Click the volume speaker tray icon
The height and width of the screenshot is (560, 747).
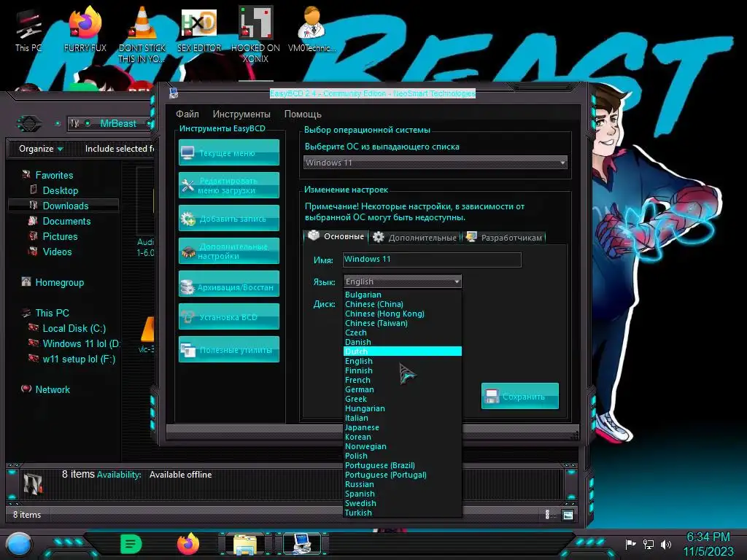coord(666,544)
